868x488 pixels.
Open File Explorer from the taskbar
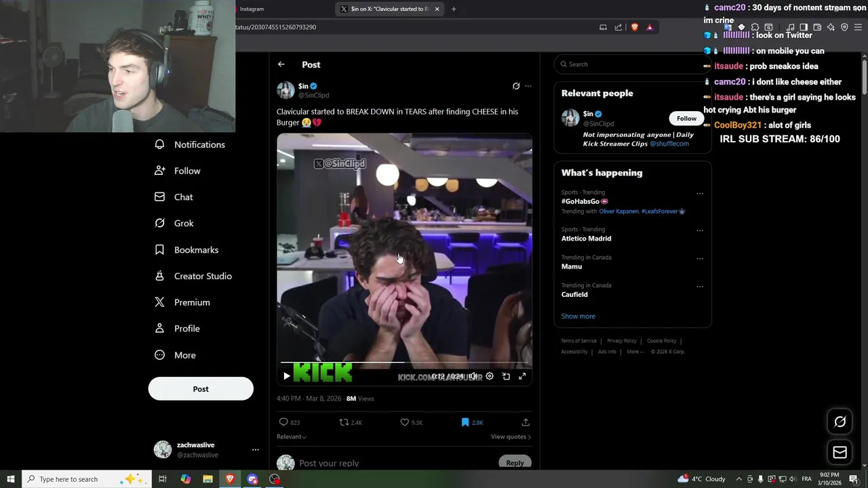coord(208,479)
